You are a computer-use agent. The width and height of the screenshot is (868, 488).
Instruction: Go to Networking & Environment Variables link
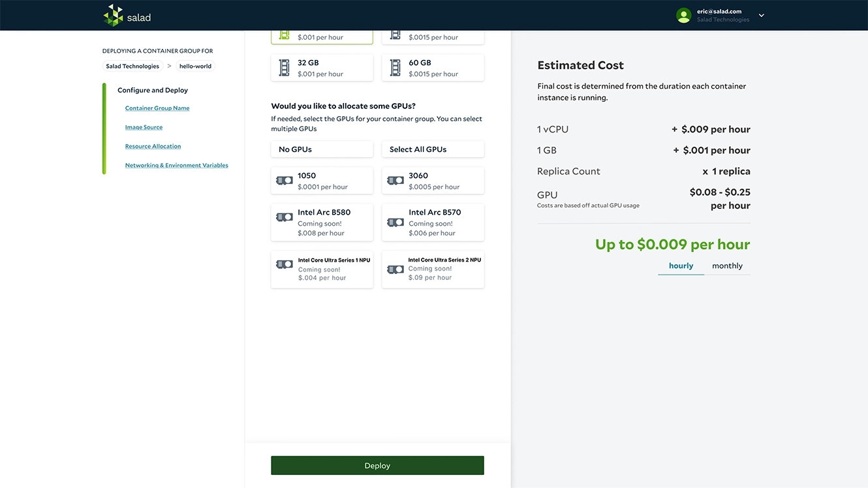[176, 166]
